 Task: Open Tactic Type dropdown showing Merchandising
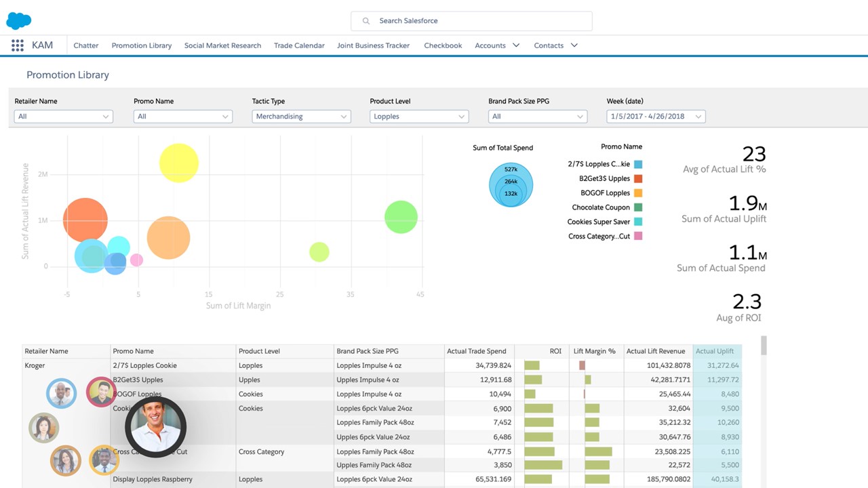point(301,117)
